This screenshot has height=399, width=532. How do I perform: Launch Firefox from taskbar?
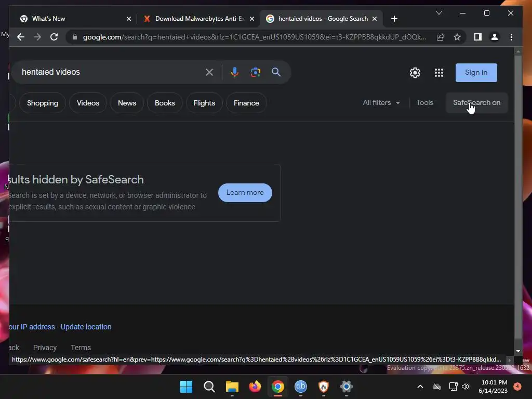click(255, 387)
